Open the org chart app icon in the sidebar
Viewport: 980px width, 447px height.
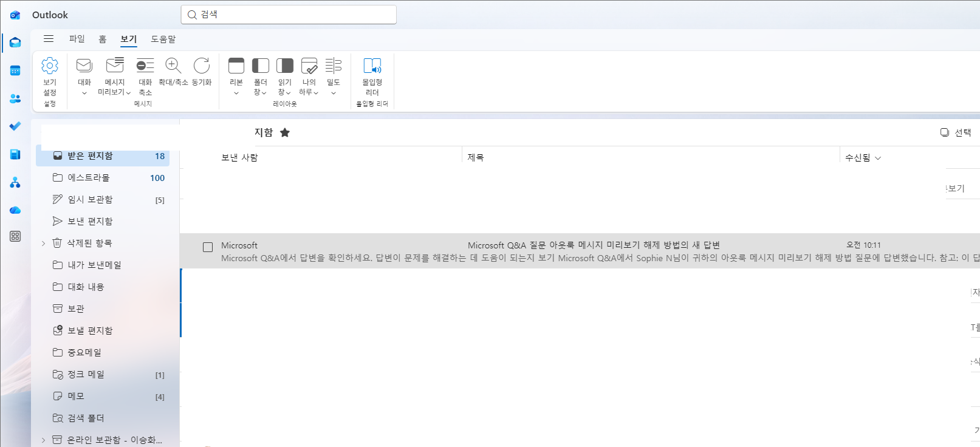pyautogui.click(x=15, y=182)
